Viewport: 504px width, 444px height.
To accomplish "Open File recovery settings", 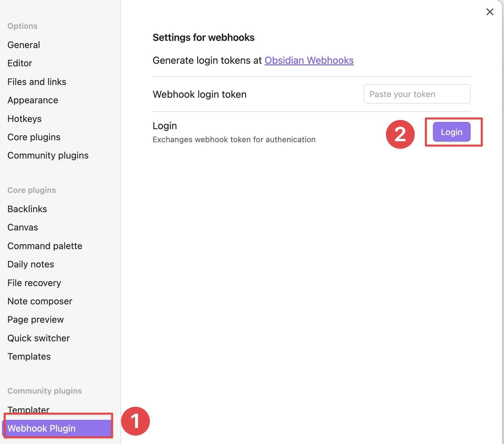I will click(34, 283).
